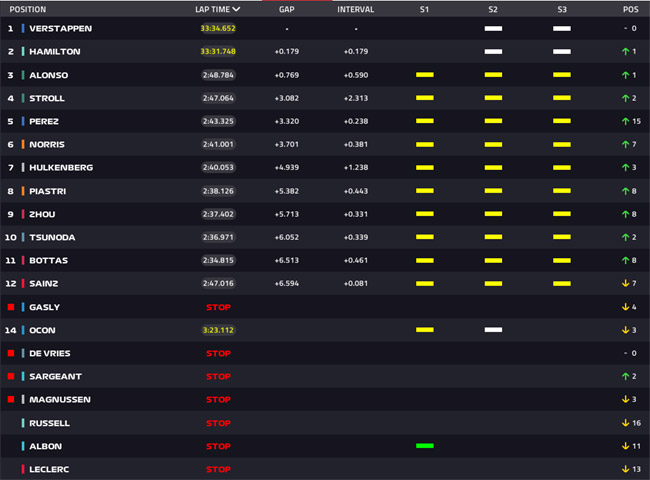Viewport: 650px width, 480px height.
Task: Click the green up arrow in Hulkenberg's row
Action: [x=626, y=167]
